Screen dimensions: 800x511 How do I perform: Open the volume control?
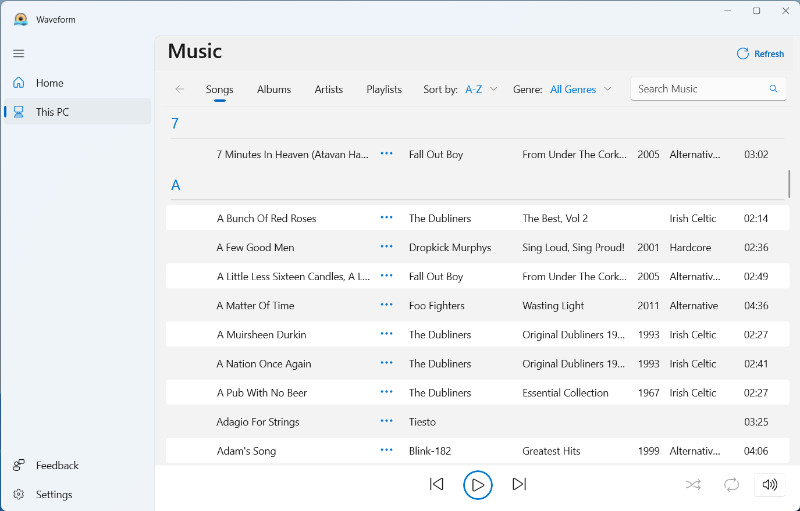(769, 484)
